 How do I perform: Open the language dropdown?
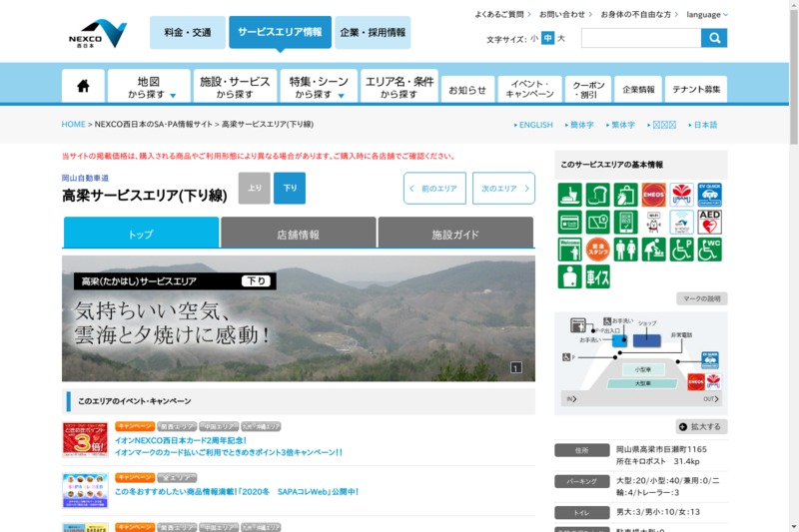pos(707,15)
